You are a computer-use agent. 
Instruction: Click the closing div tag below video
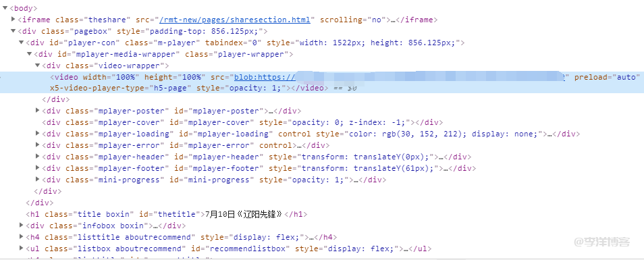pyautogui.click(x=56, y=99)
